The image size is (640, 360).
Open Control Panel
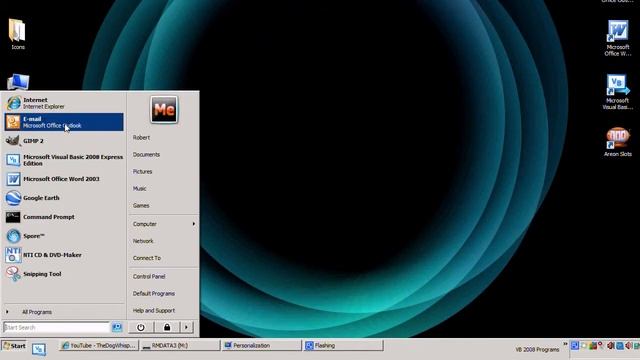click(149, 277)
